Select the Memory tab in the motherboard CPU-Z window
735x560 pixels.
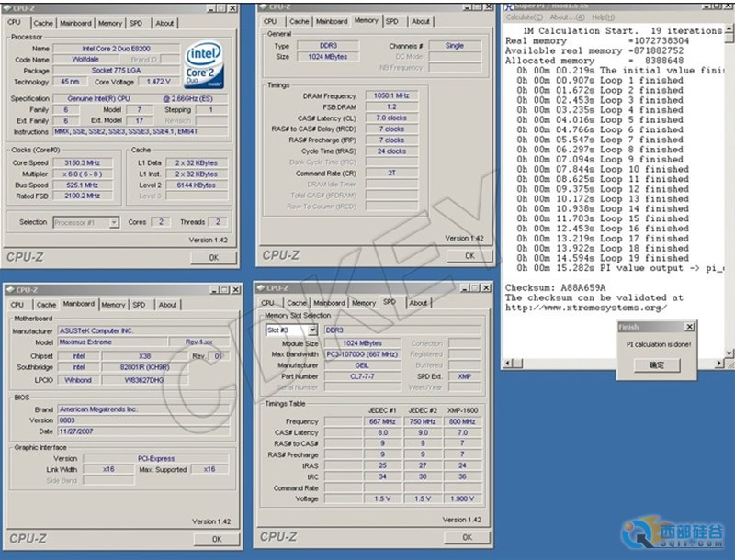pos(113,305)
